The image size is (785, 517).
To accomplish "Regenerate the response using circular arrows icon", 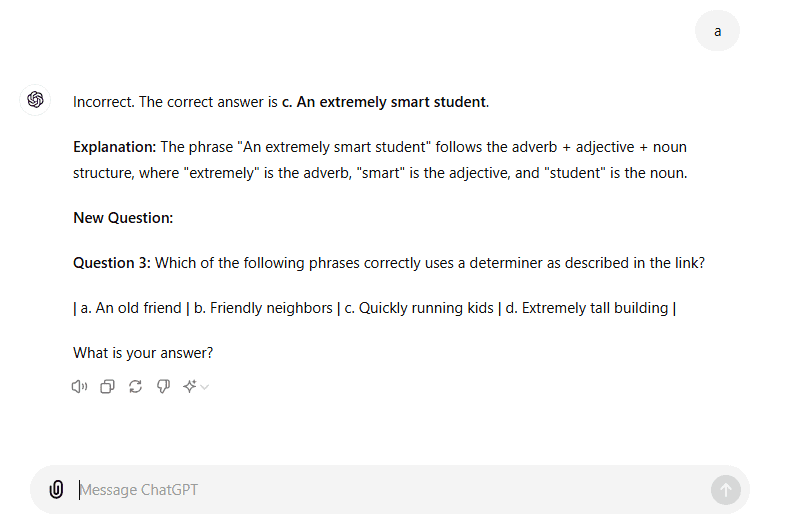I will 135,386.
